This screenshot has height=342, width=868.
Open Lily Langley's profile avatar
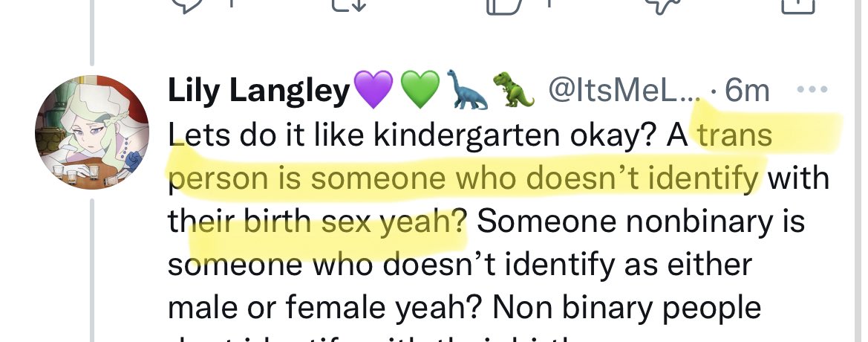pos(92,132)
